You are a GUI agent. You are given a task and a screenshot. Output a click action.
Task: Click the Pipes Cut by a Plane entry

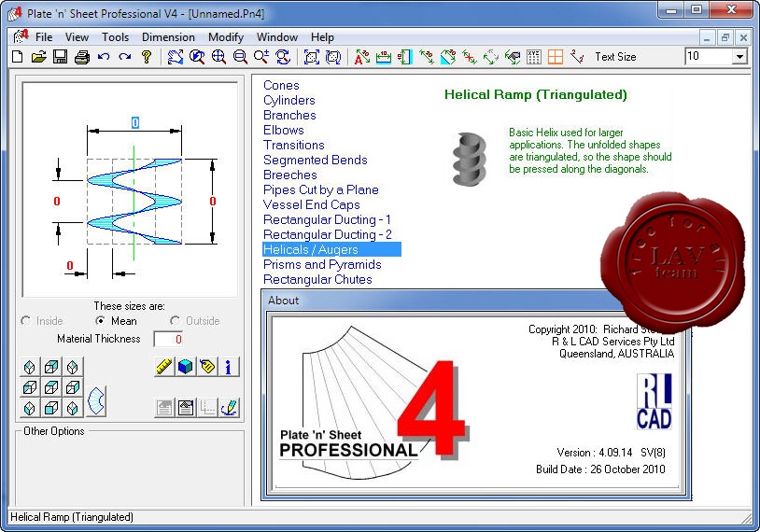[x=321, y=189]
